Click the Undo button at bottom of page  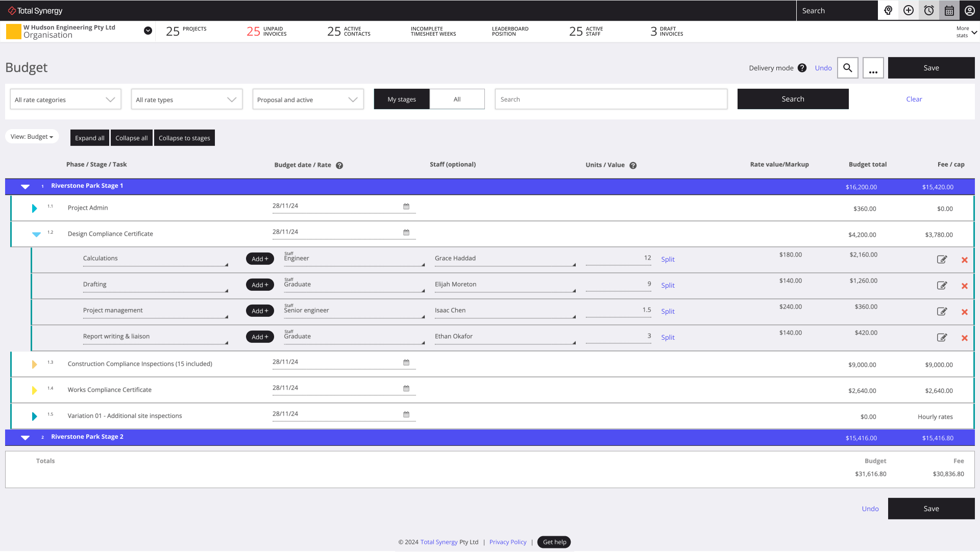[870, 508]
